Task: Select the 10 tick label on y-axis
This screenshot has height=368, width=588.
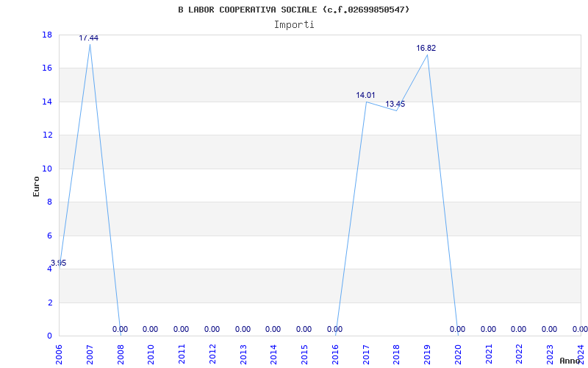Action: tap(47, 169)
